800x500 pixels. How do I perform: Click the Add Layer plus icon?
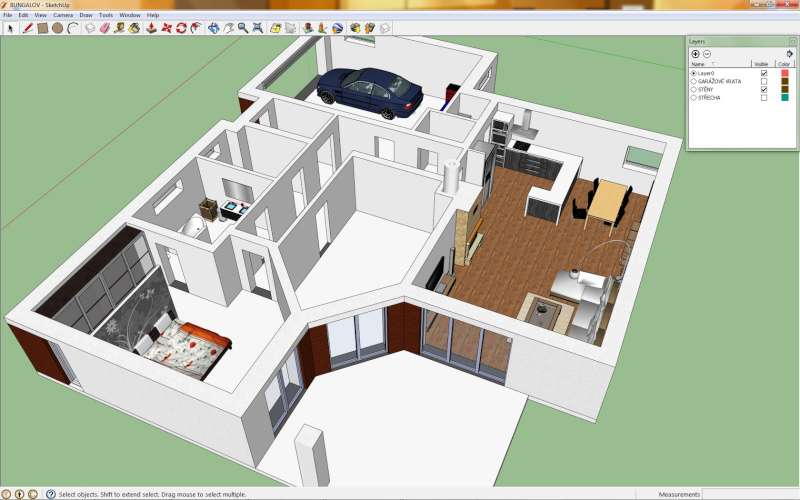pyautogui.click(x=695, y=53)
